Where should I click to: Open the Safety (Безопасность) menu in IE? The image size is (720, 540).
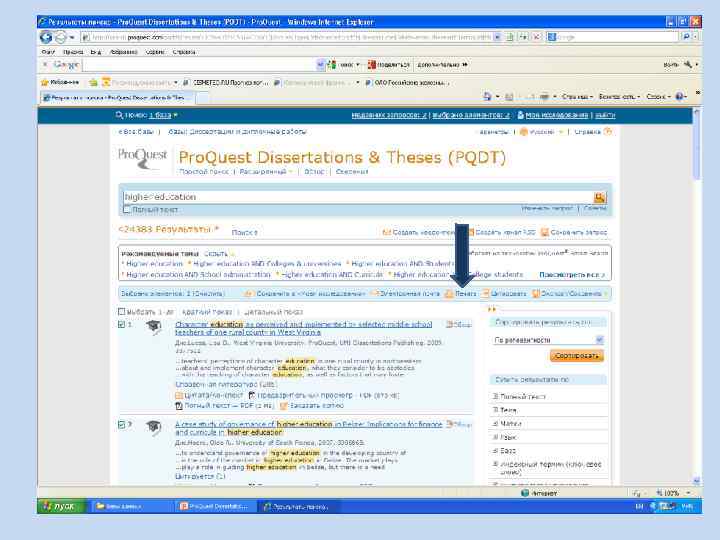coord(619,96)
